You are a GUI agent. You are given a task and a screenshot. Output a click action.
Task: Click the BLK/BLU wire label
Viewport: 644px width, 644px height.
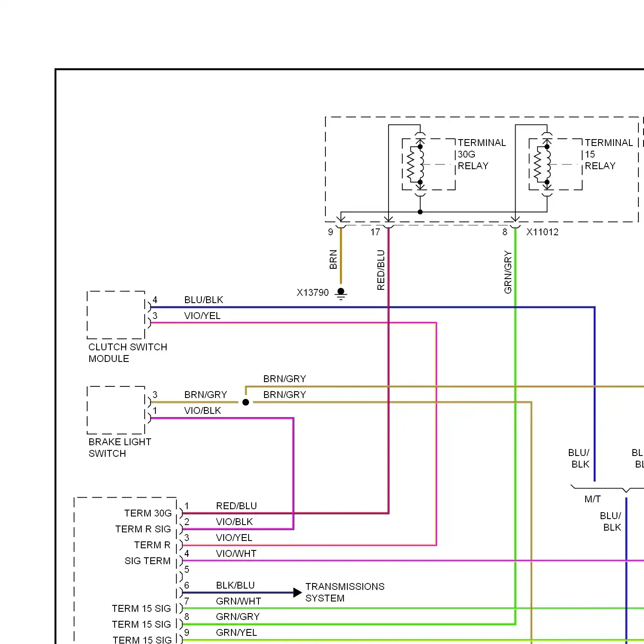pyautogui.click(x=235, y=585)
